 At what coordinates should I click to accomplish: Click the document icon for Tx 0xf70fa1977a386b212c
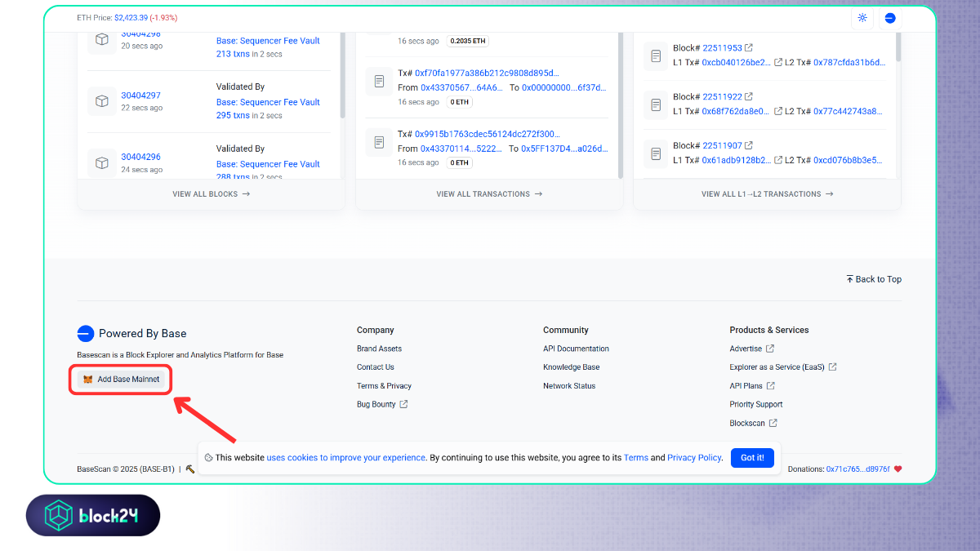pos(379,81)
